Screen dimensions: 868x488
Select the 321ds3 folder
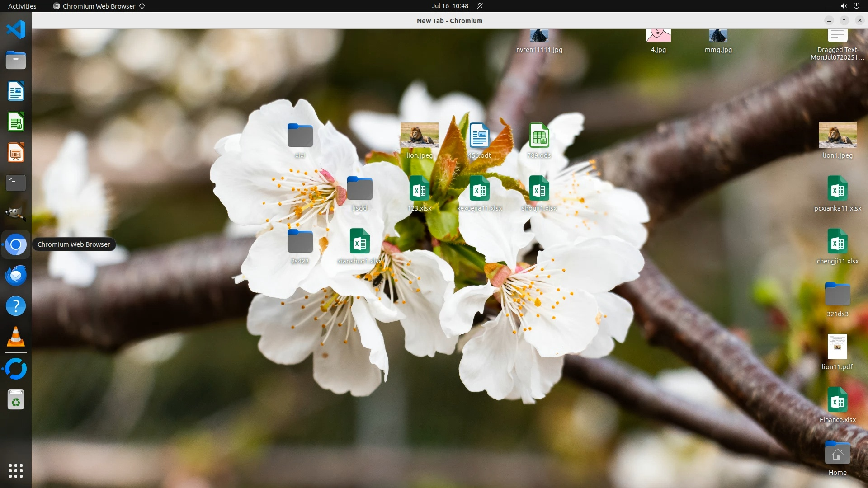coord(837,294)
